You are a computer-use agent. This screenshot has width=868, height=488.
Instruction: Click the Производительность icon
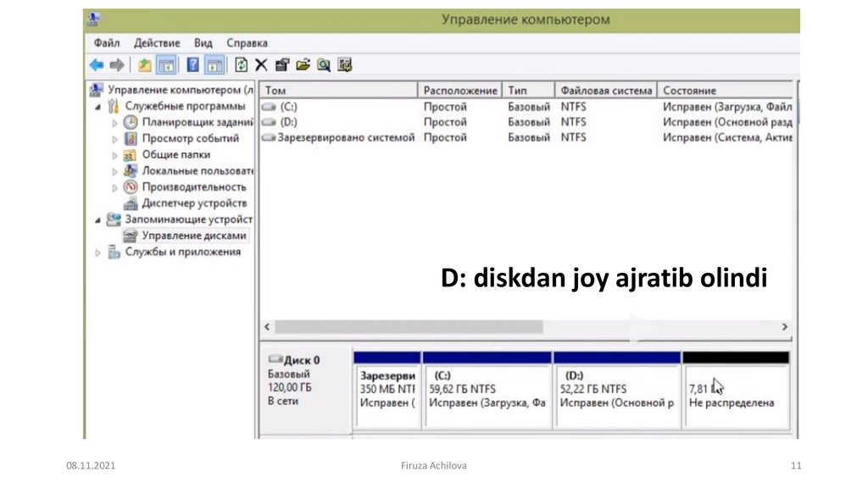pos(131,187)
